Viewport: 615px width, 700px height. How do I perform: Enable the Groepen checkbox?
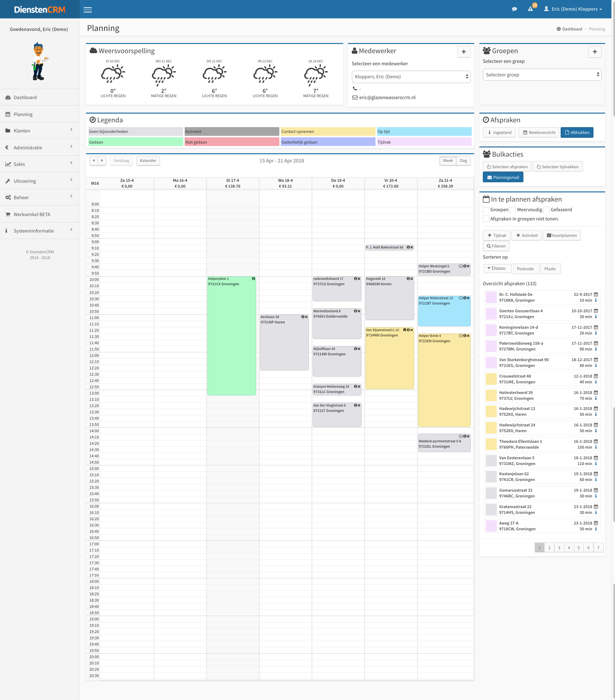point(486,210)
